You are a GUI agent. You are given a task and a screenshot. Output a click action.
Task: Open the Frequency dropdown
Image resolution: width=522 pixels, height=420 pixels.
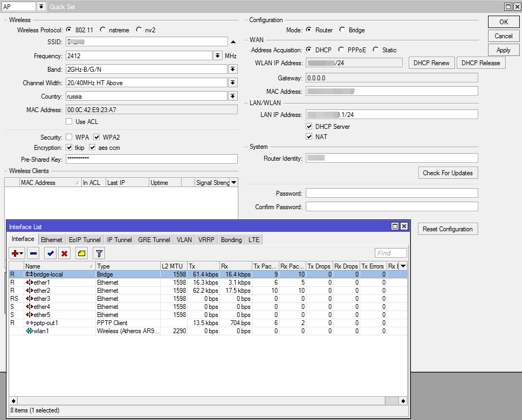[217, 56]
